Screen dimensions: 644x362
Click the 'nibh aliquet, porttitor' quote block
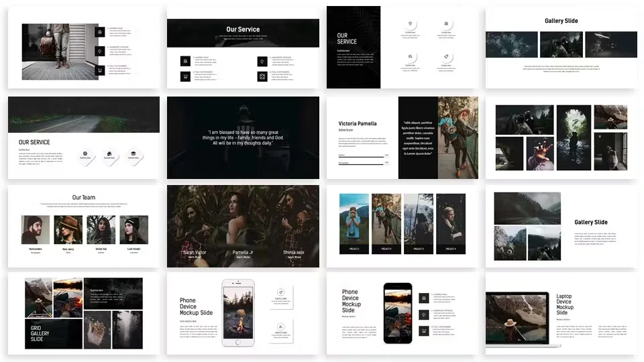point(418,138)
